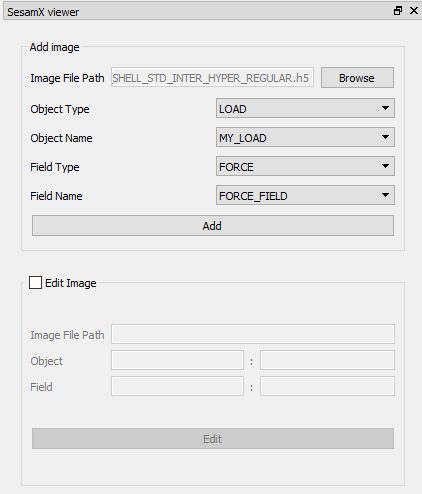Enable the Edit Image checkbox
422x494 pixels.
(x=35, y=282)
